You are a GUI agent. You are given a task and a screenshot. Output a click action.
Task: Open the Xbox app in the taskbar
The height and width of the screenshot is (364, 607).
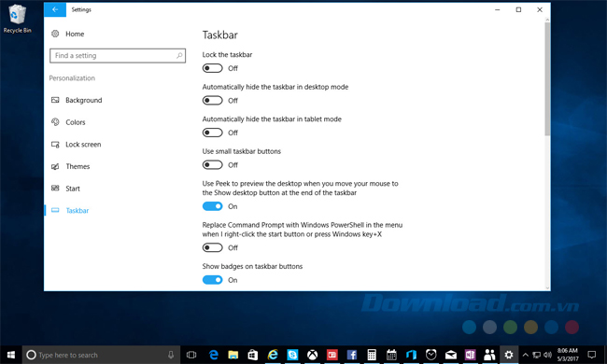(313, 355)
